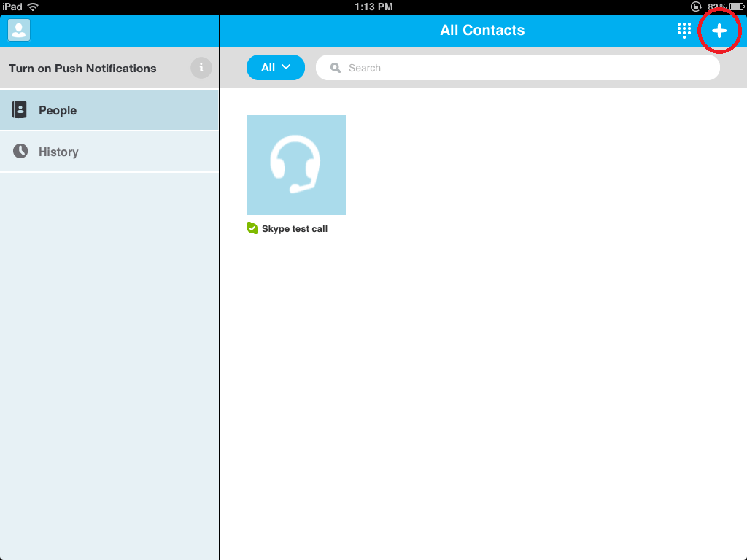
Task: Switch to the History section
Action: pos(58,151)
